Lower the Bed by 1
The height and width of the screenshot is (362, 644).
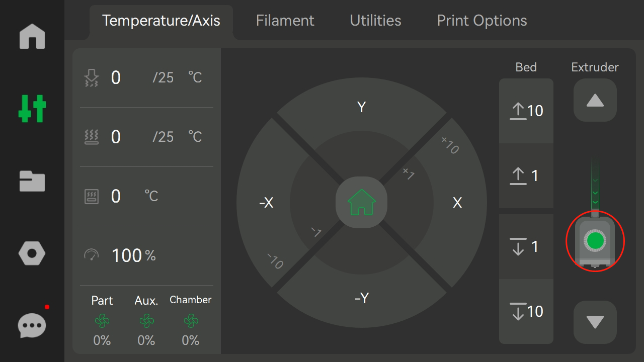coord(526,247)
